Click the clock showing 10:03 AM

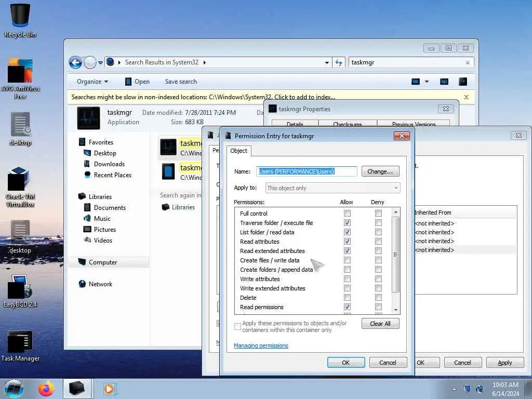click(x=505, y=385)
